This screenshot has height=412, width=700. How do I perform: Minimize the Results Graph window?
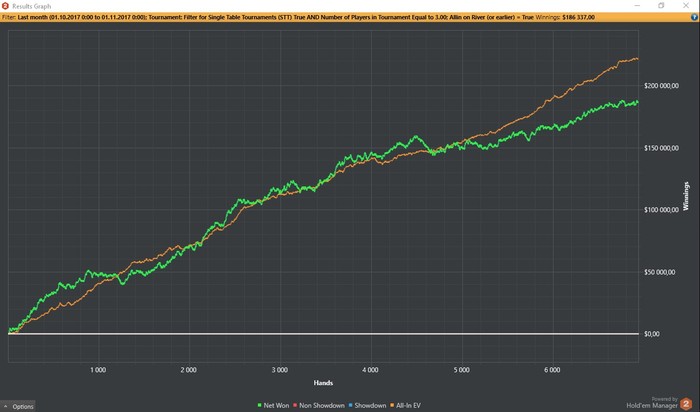pos(637,6)
